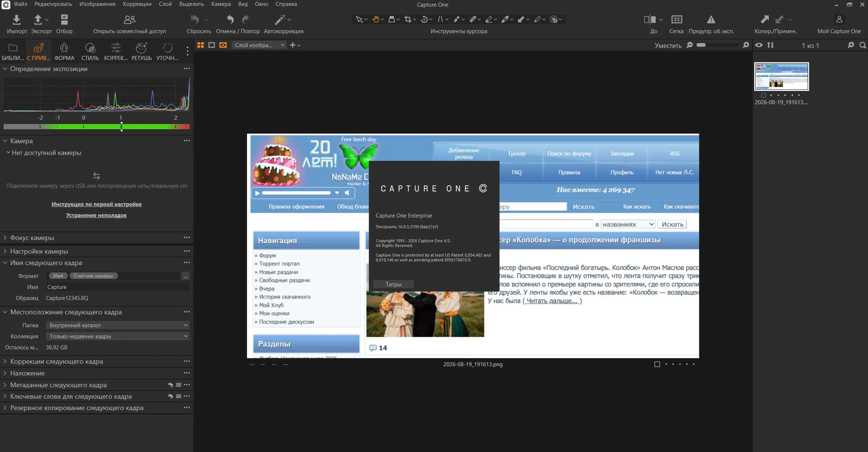The width and height of the screenshot is (868, 452).
Task: Click the browser search magnifier icon
Action: tap(862, 45)
